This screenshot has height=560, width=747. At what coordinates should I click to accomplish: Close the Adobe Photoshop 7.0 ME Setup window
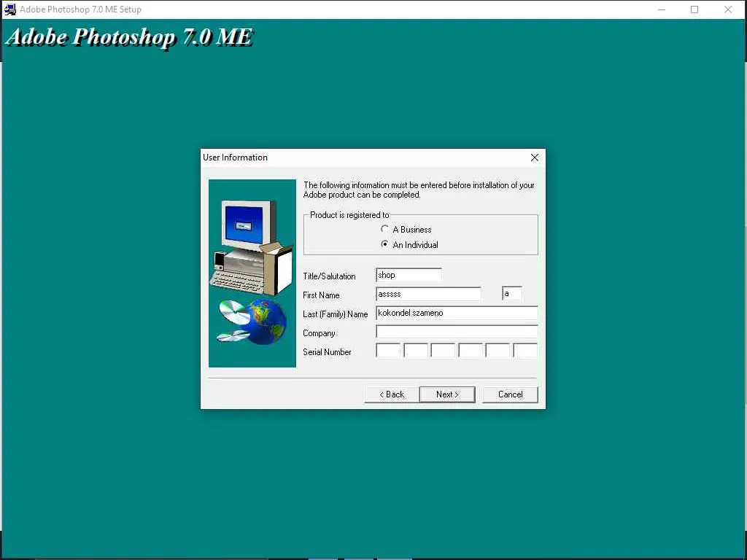tap(727, 9)
